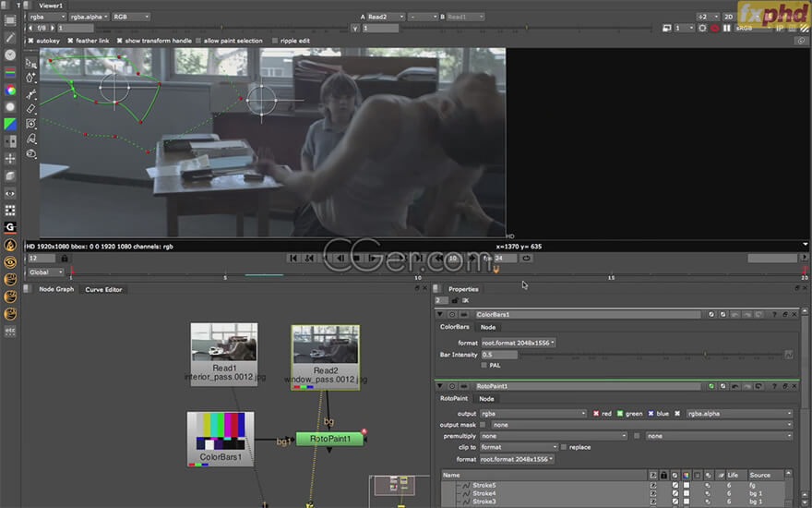Collapse the RotoPaint1 properties panel
Screen dimensions: 812x508
(439, 386)
